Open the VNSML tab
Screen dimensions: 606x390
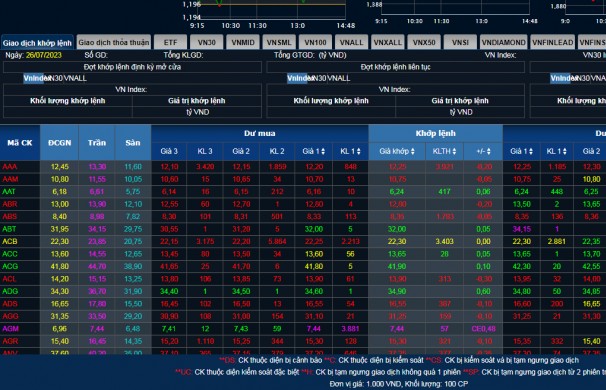pos(279,43)
